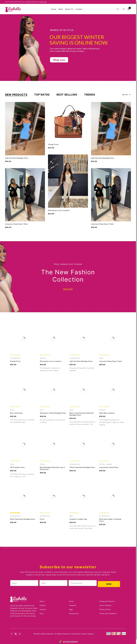The height and width of the screenshot is (644, 137).
Task: Show the TRENDS product tab
Action: pos(90,95)
